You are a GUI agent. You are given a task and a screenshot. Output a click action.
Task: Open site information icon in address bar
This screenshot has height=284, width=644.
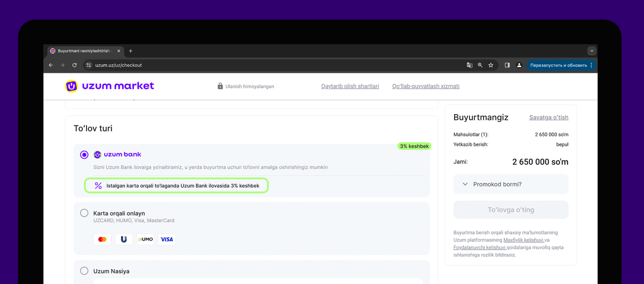pos(89,65)
